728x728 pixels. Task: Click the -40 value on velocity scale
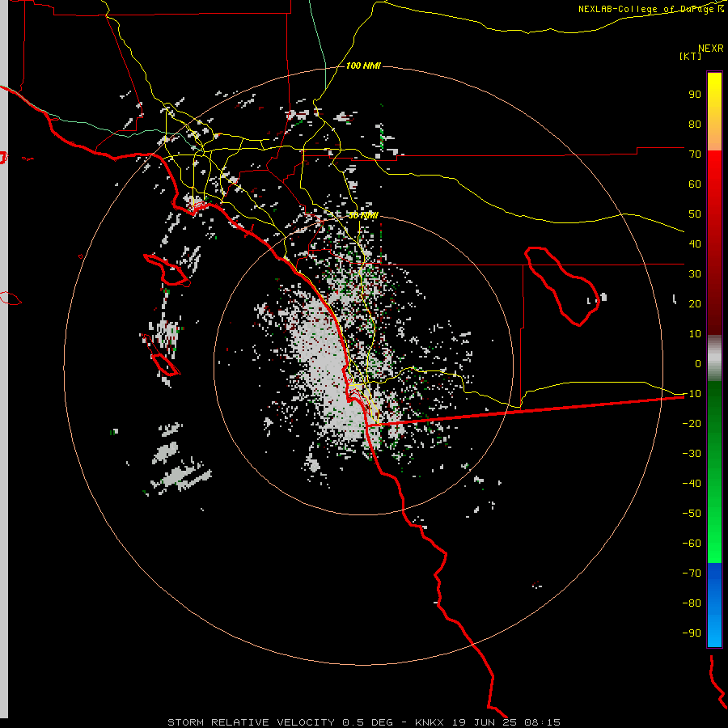(692, 484)
